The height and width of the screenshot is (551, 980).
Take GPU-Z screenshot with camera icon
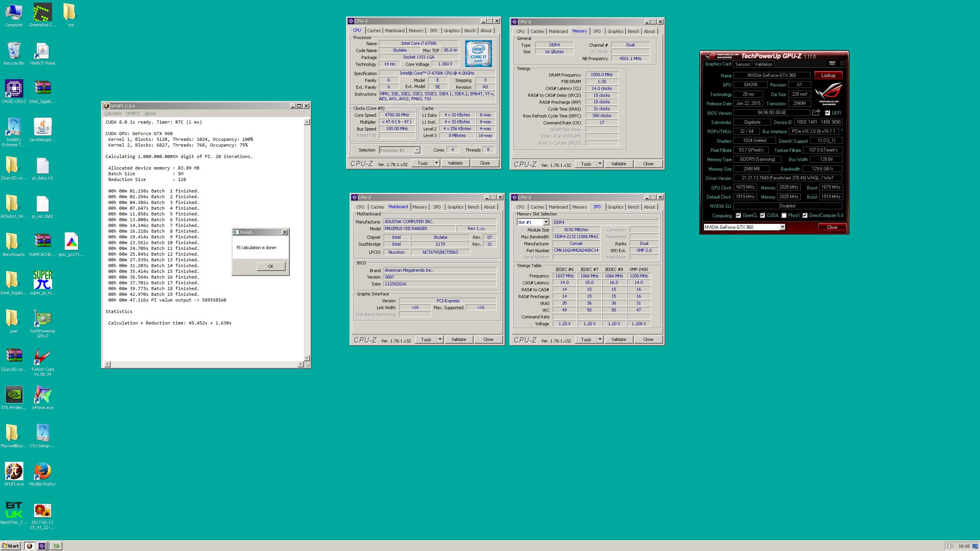[832, 64]
